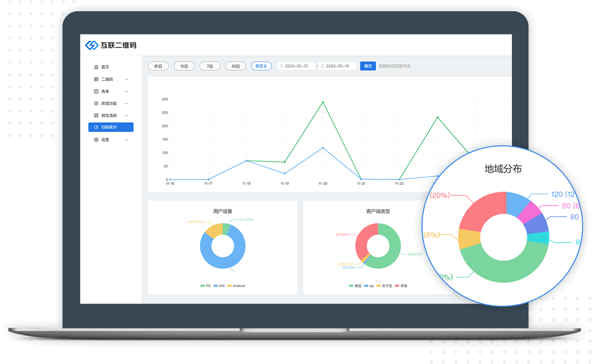Select the 30日 time range tab
Viewport: 592px width, 364px height.
click(x=235, y=66)
